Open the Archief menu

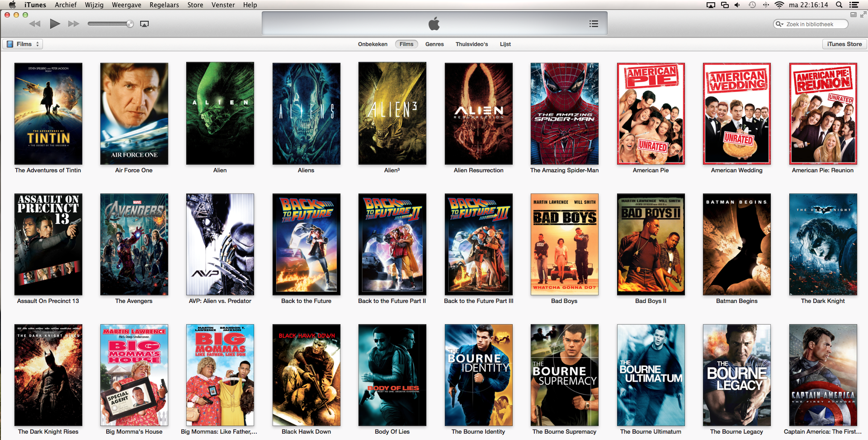tap(66, 5)
